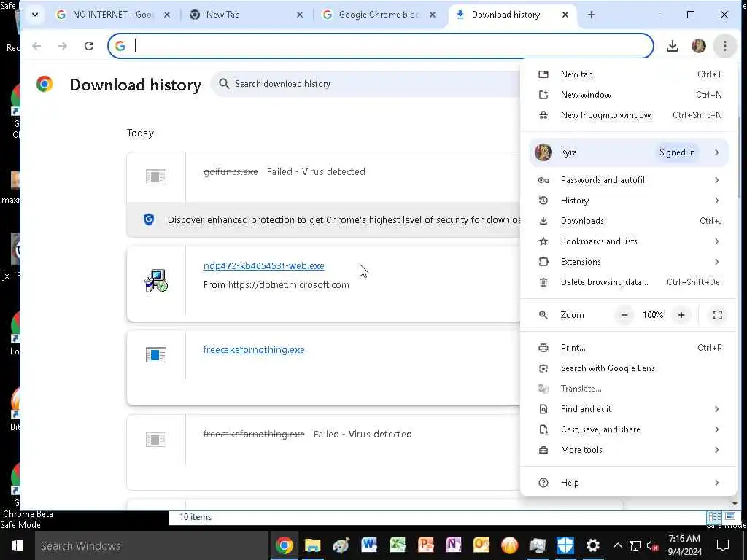Show hidden system tray icons
Image resolution: width=747 pixels, height=560 pixels.
pyautogui.click(x=617, y=545)
